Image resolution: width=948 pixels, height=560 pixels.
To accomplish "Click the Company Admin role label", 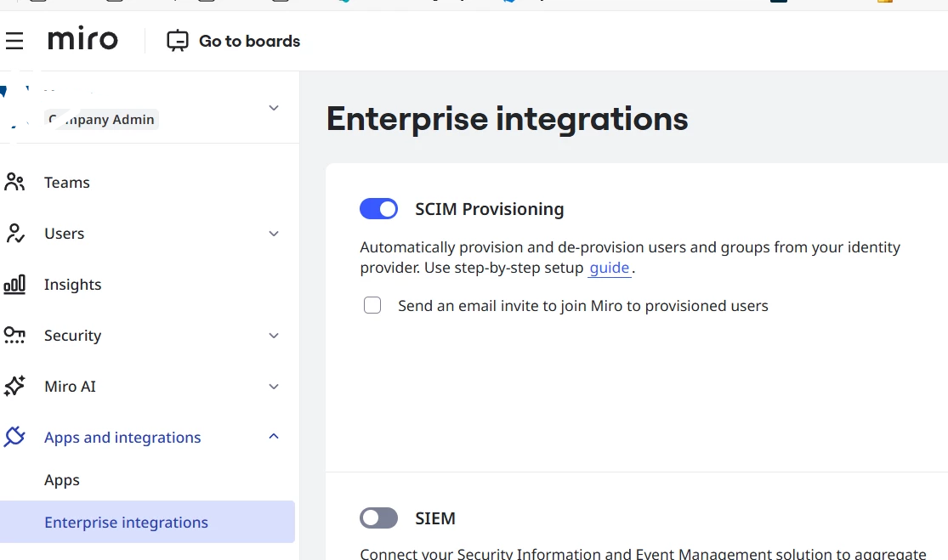I will (101, 120).
